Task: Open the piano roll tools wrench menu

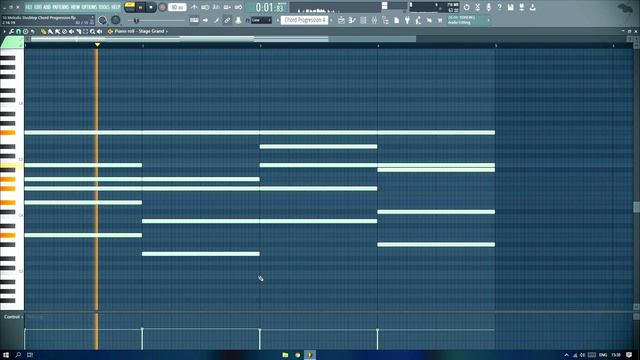Action: 11,31
